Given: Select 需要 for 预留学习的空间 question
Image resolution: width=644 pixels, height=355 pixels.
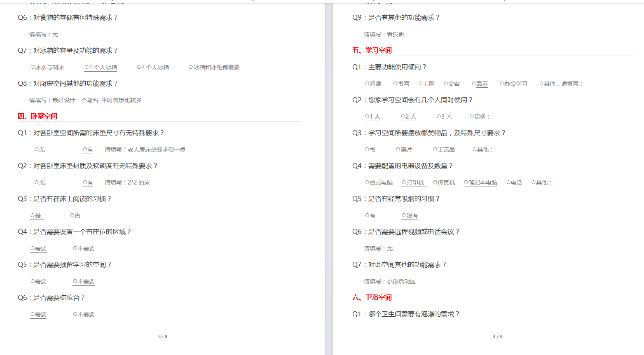Looking at the screenshot, I should click(38, 281).
